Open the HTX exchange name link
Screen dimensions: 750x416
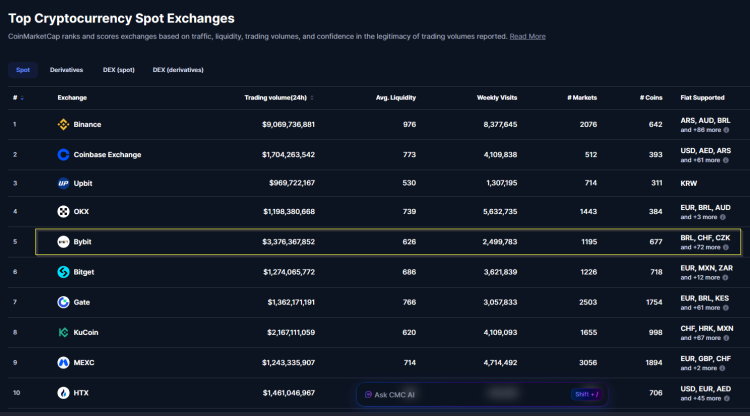click(81, 393)
